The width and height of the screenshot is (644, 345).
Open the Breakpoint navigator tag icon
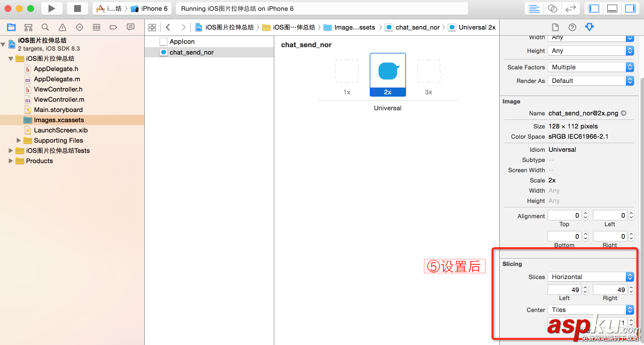coord(114,27)
